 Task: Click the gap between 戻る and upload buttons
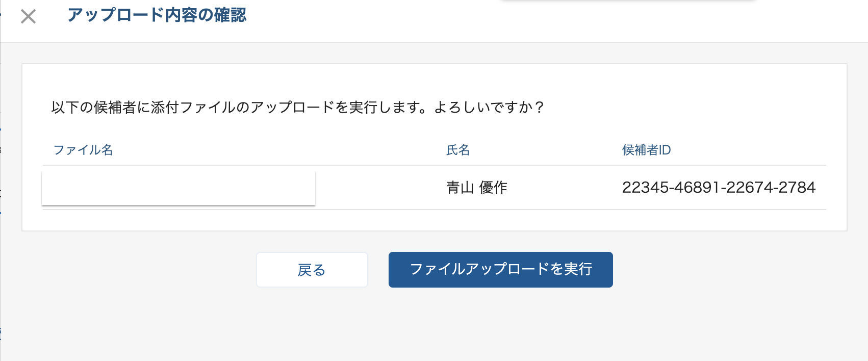tap(378, 270)
